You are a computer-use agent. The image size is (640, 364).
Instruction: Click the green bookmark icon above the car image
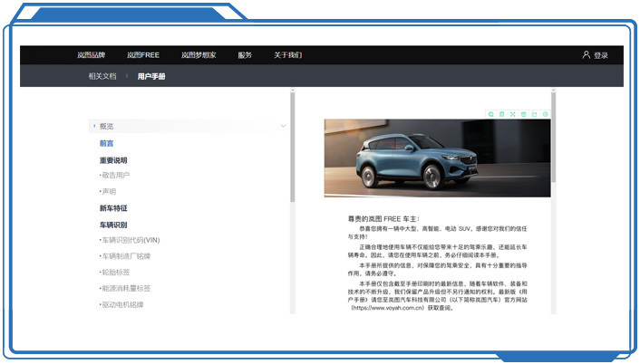pyautogui.click(x=502, y=114)
